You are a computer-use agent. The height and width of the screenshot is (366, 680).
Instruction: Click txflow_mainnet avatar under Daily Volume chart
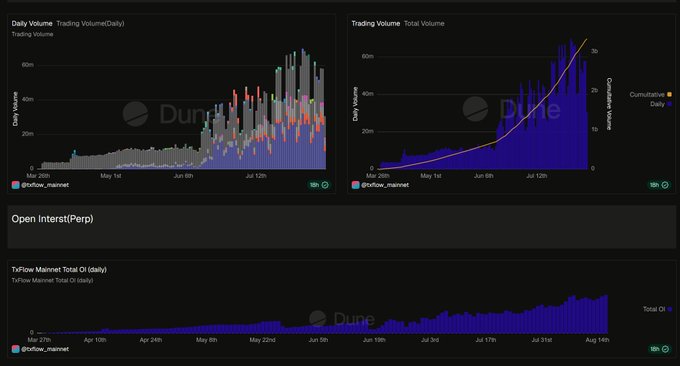pyautogui.click(x=16, y=185)
